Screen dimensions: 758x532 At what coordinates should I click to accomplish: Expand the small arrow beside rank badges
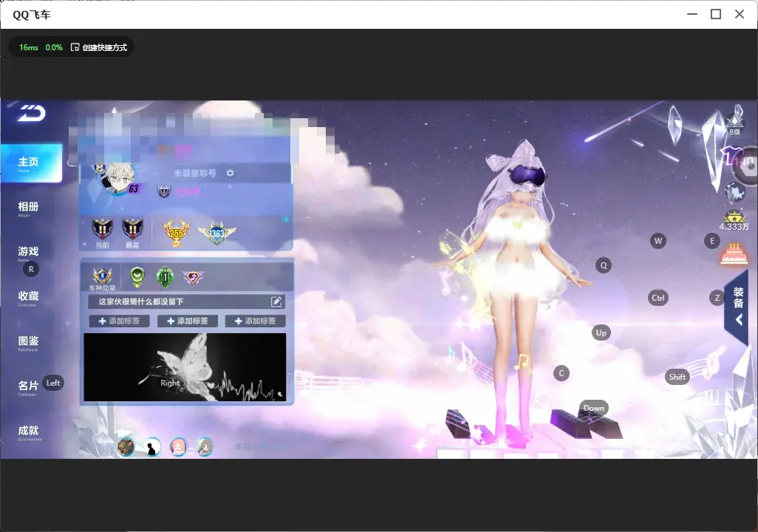(285, 219)
